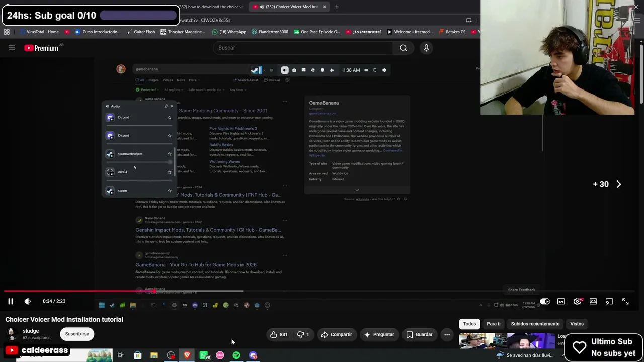Toggle the autoplay switch
The width and height of the screenshot is (644, 362).
point(545,301)
